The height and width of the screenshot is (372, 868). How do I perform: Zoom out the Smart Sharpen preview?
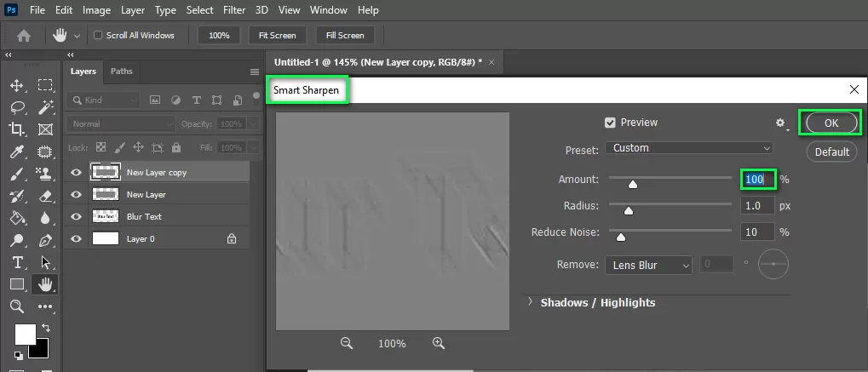(347, 343)
